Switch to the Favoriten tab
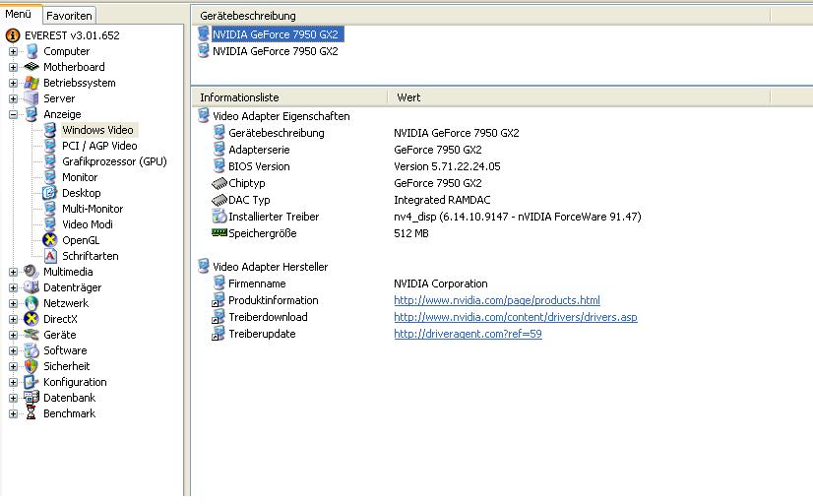The width and height of the screenshot is (813, 504). coord(69,16)
